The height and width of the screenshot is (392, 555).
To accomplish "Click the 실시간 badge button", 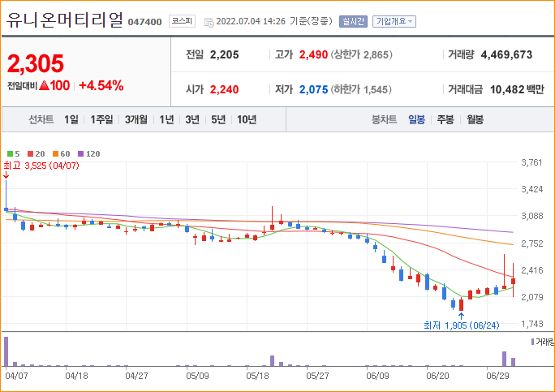I will 353,22.
